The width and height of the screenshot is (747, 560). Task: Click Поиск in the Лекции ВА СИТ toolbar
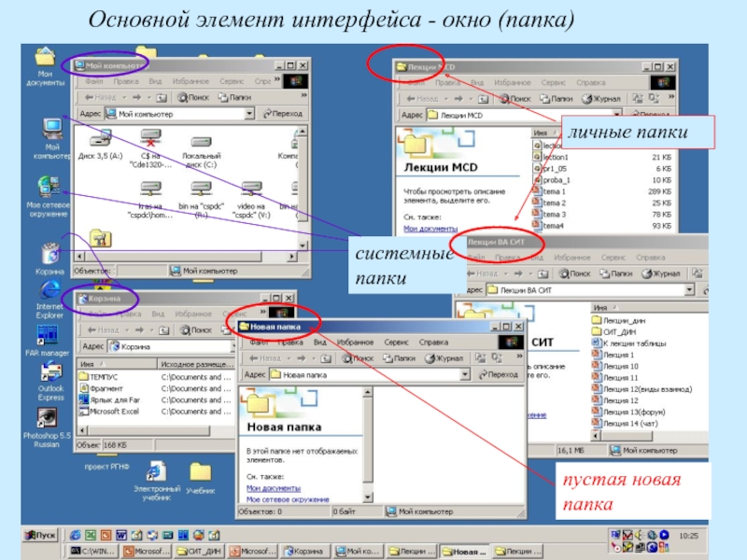point(575,273)
